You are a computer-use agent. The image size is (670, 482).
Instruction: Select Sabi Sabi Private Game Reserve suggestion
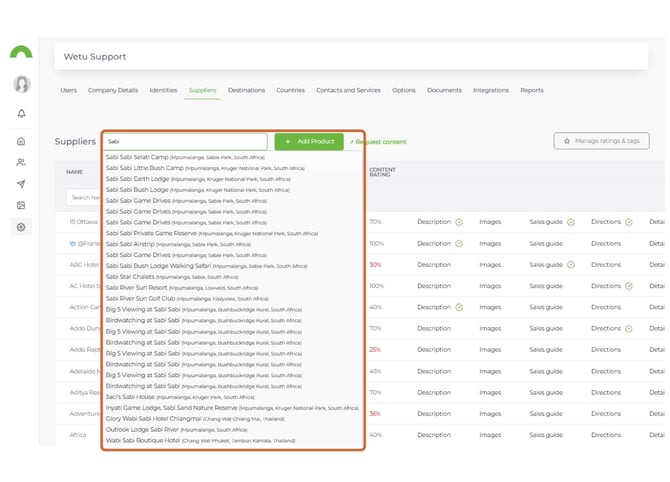point(212,233)
